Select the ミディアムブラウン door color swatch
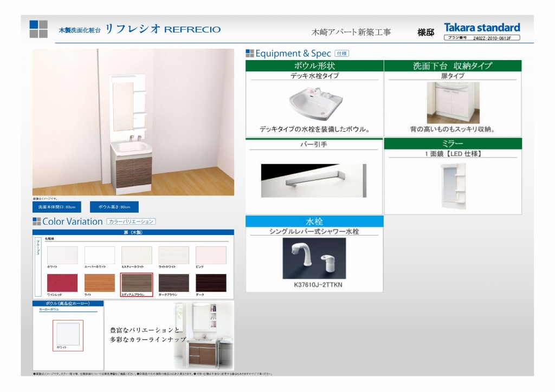This screenshot has width=555, height=392. point(137,283)
